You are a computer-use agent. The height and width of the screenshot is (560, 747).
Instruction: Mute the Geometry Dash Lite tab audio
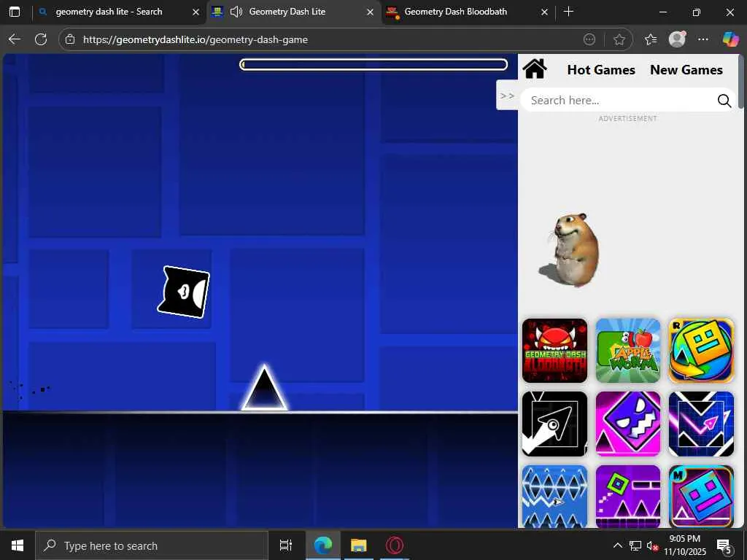(236, 12)
